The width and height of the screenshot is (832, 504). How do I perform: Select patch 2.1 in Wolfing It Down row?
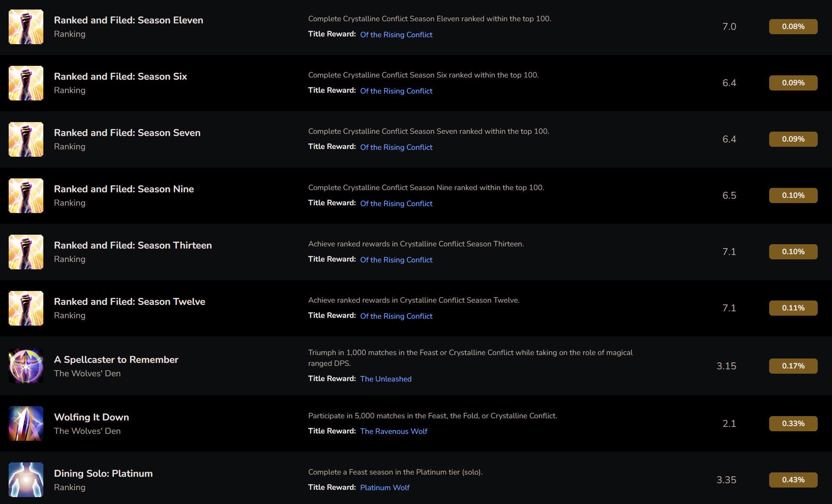click(729, 423)
